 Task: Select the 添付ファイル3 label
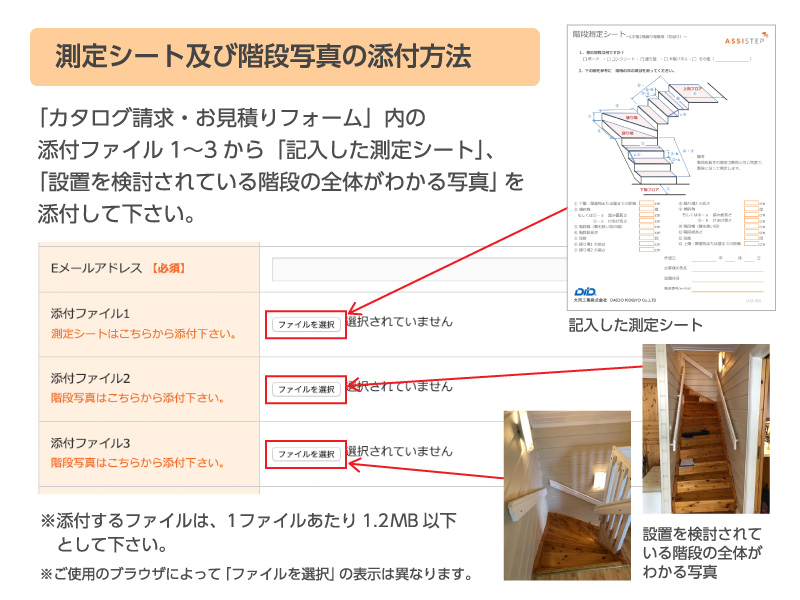(x=90, y=443)
